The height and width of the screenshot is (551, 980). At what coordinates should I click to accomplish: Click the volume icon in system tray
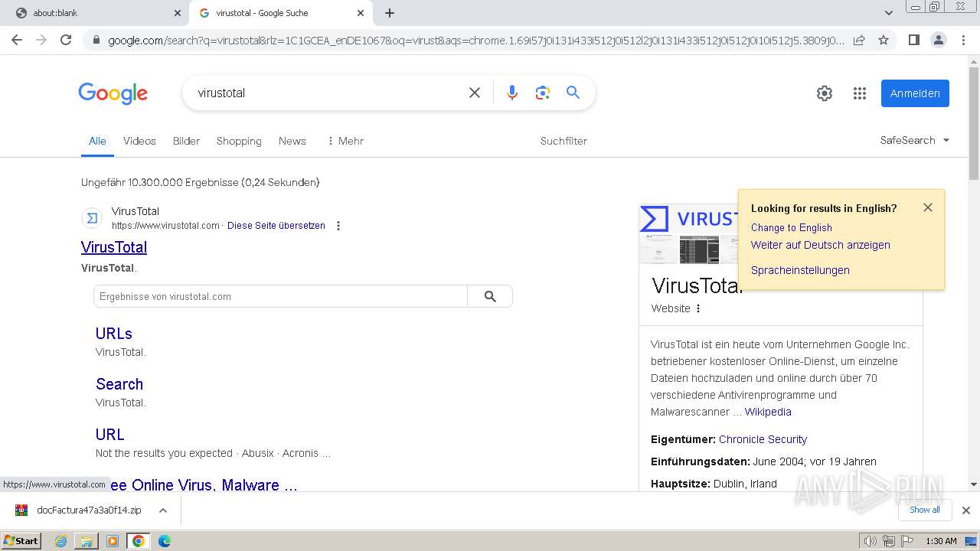[x=871, y=541]
